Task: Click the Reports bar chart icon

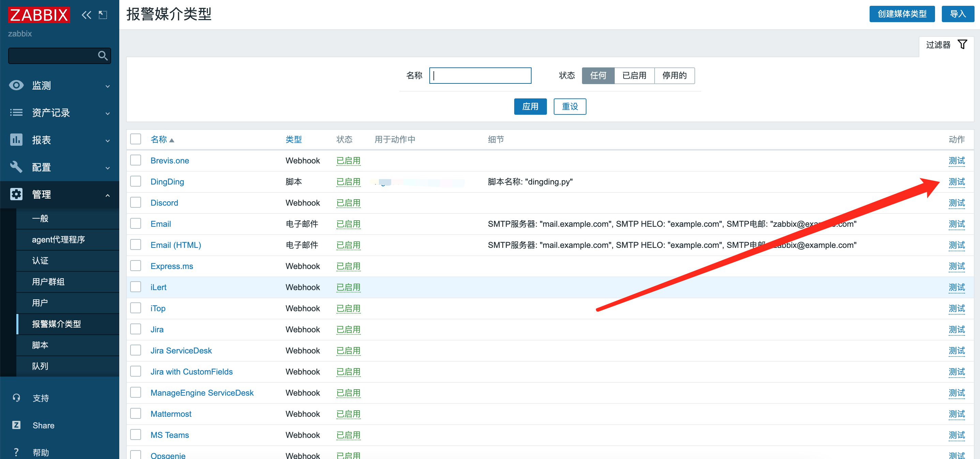Action: point(16,140)
